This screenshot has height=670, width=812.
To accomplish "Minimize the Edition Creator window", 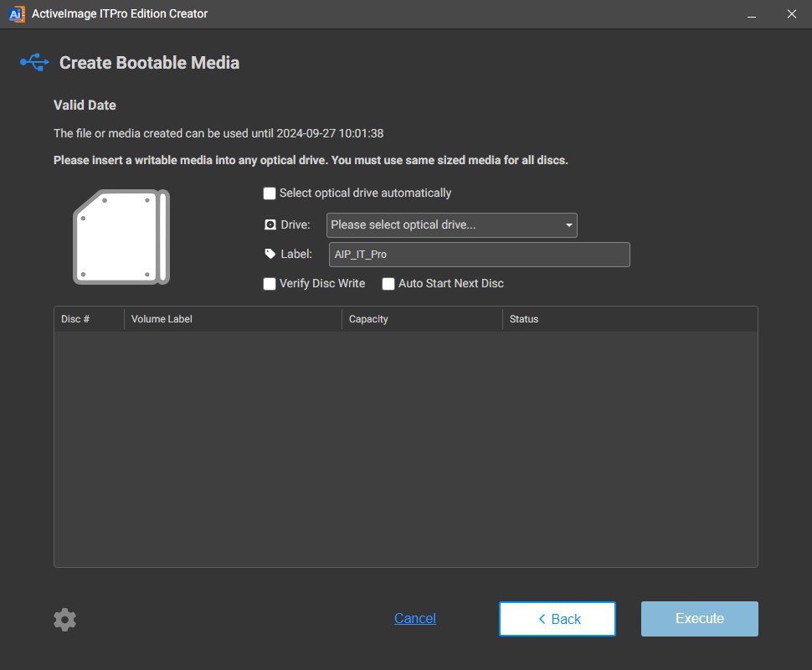I will [x=751, y=13].
